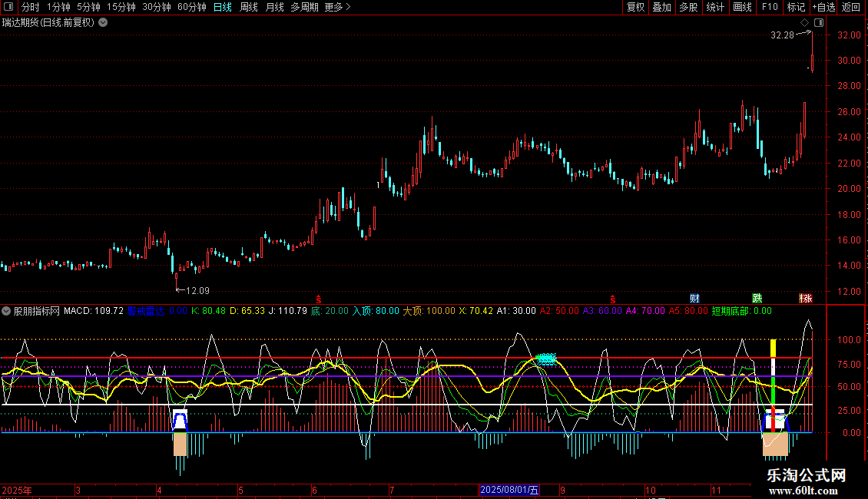Viewport: 868px width, 499px height.
Task: Click the blue 财 event icon
Action: [x=694, y=298]
